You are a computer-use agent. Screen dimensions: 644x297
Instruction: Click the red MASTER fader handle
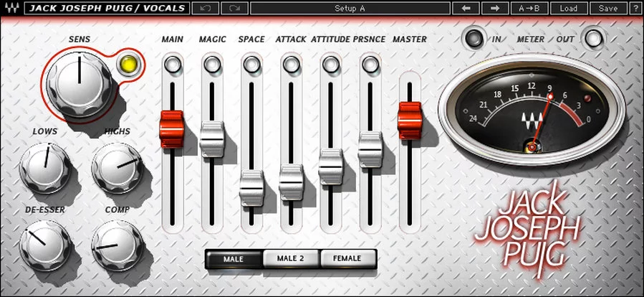coord(410,121)
